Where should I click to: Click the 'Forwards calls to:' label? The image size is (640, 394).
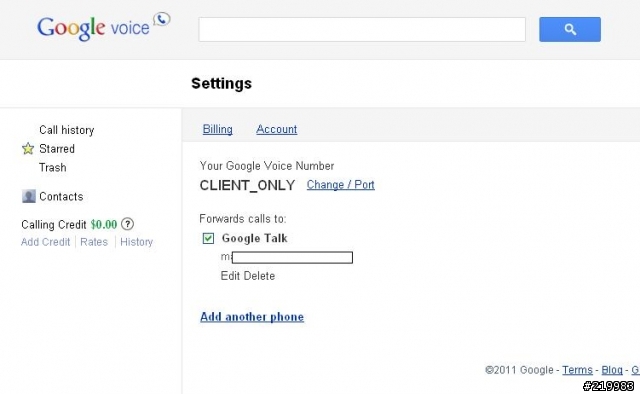pyautogui.click(x=243, y=219)
